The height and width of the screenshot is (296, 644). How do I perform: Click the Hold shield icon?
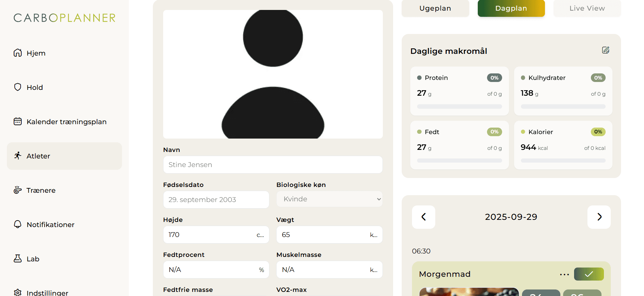coord(17,87)
